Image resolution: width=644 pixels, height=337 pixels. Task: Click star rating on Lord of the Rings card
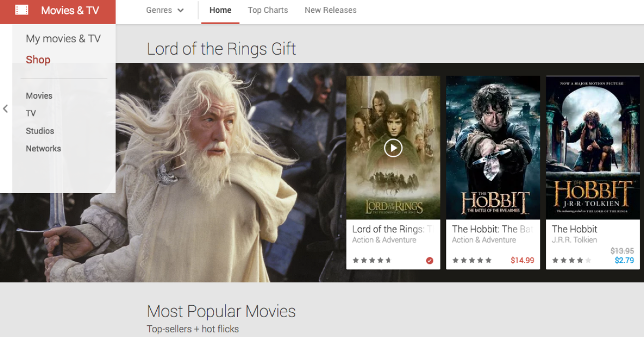click(x=372, y=260)
